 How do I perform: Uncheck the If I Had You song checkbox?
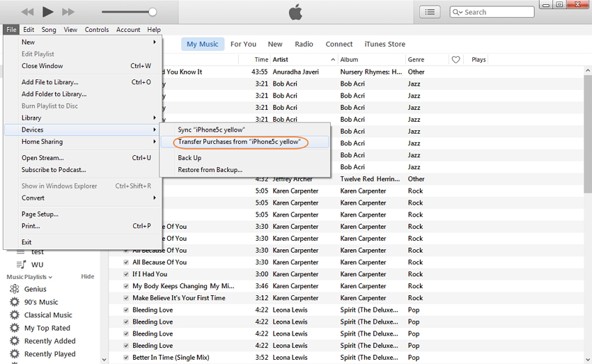click(126, 274)
